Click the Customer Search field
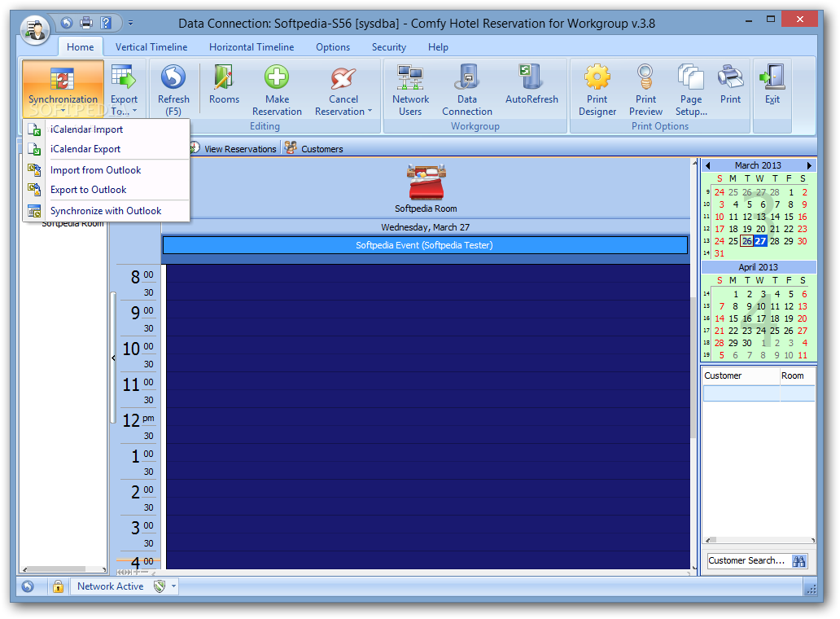 [748, 560]
